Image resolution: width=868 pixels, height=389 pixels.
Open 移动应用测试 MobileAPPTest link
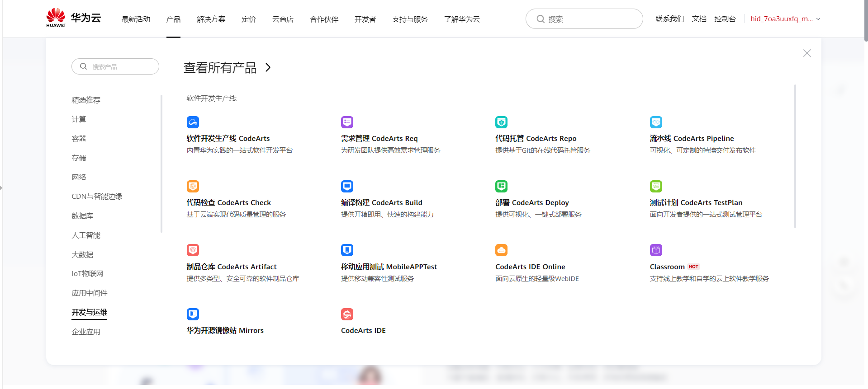[389, 267]
